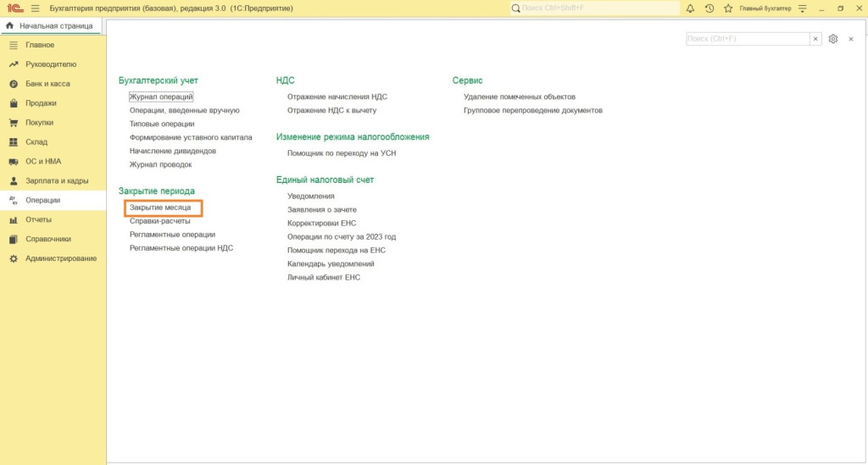
Task: Open the Администрирование section
Action: (x=61, y=258)
